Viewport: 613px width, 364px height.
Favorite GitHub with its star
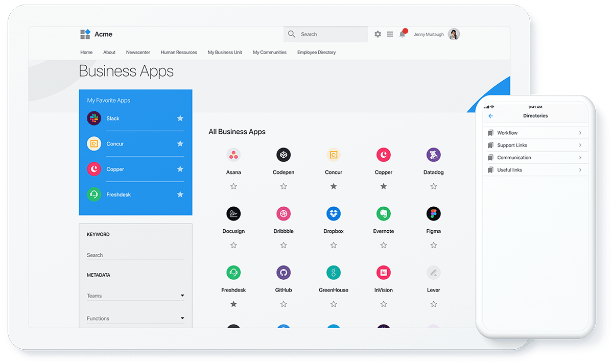(x=284, y=304)
